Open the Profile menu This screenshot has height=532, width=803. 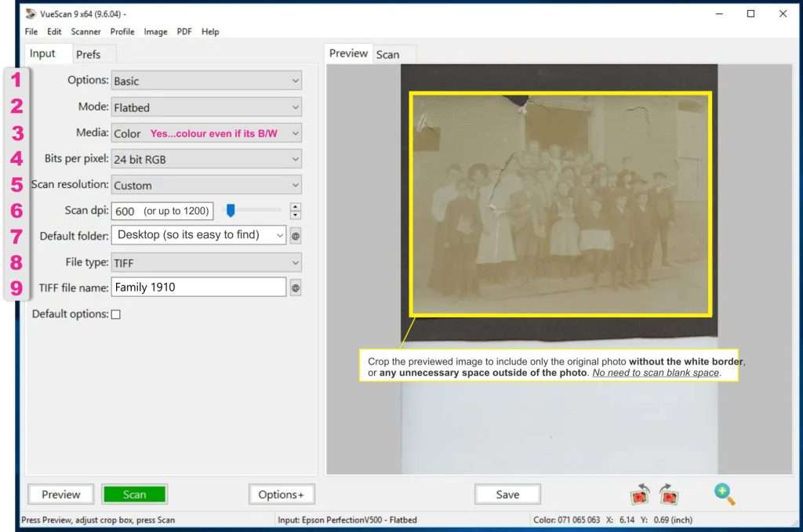point(122,31)
